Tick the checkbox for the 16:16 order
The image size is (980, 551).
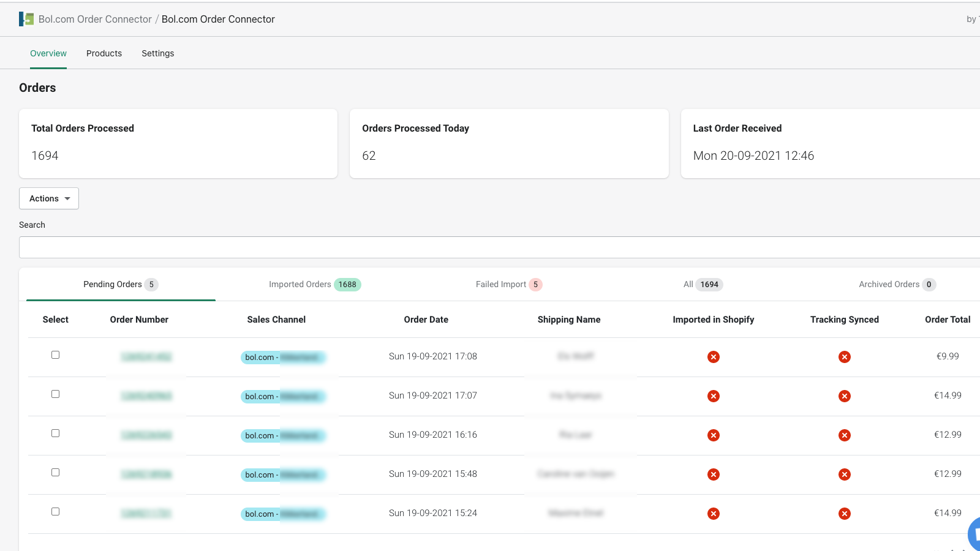pos(56,433)
